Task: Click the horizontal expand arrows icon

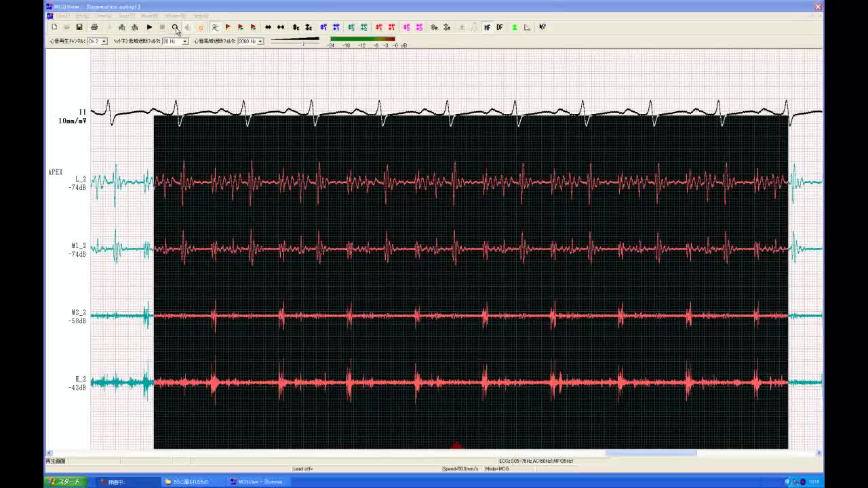Action: click(268, 27)
